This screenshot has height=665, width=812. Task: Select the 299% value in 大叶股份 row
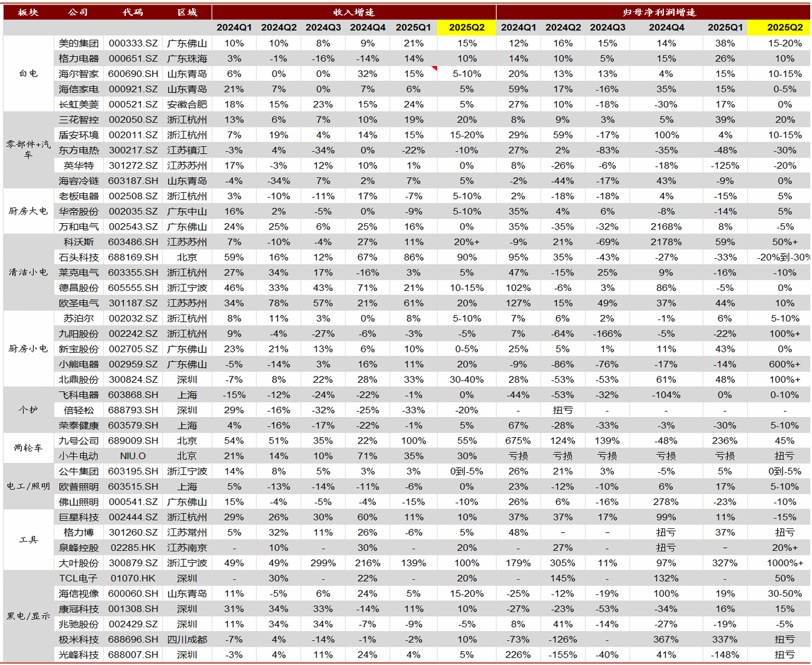pyautogui.click(x=323, y=563)
